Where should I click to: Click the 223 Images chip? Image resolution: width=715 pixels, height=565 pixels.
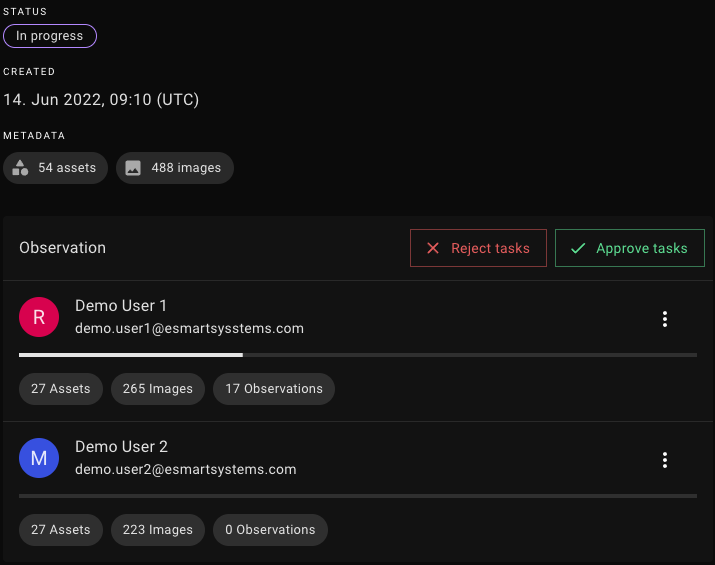158,530
